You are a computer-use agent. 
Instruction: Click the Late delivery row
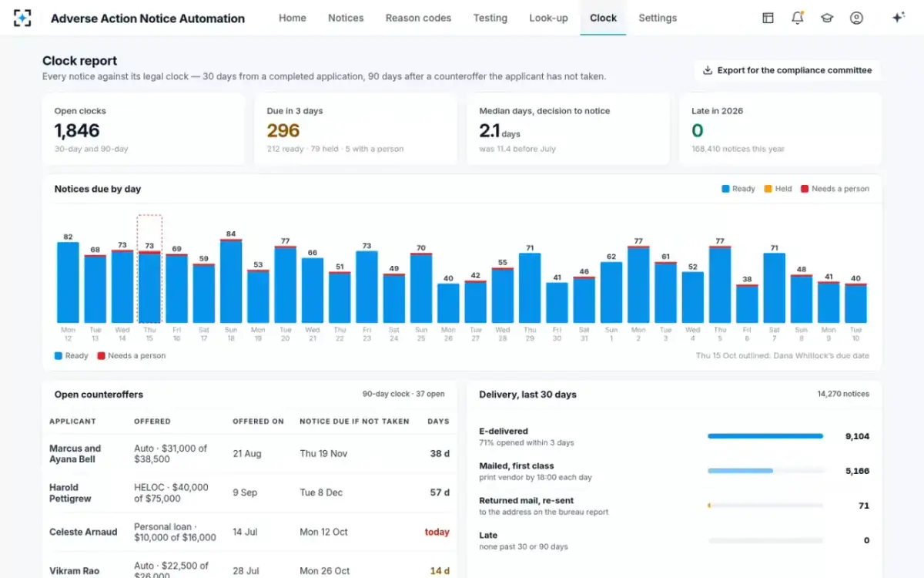point(674,540)
